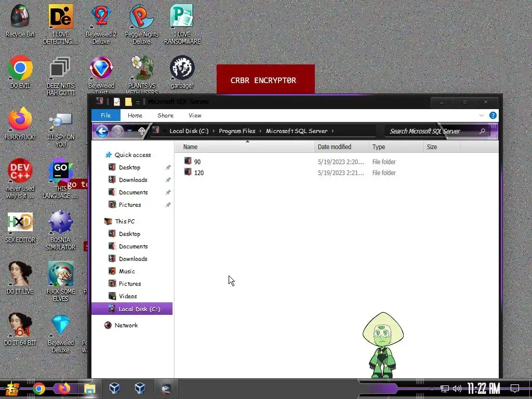Expand the ribbon chevron

pyautogui.click(x=482, y=115)
